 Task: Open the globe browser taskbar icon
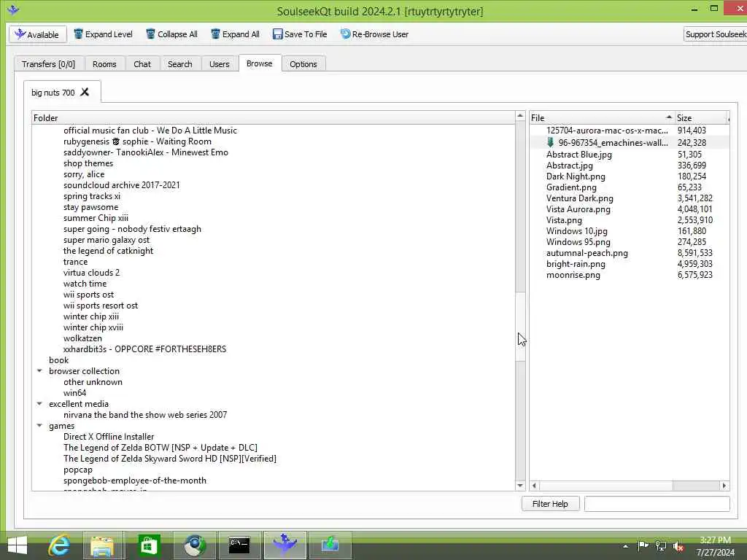point(194,545)
